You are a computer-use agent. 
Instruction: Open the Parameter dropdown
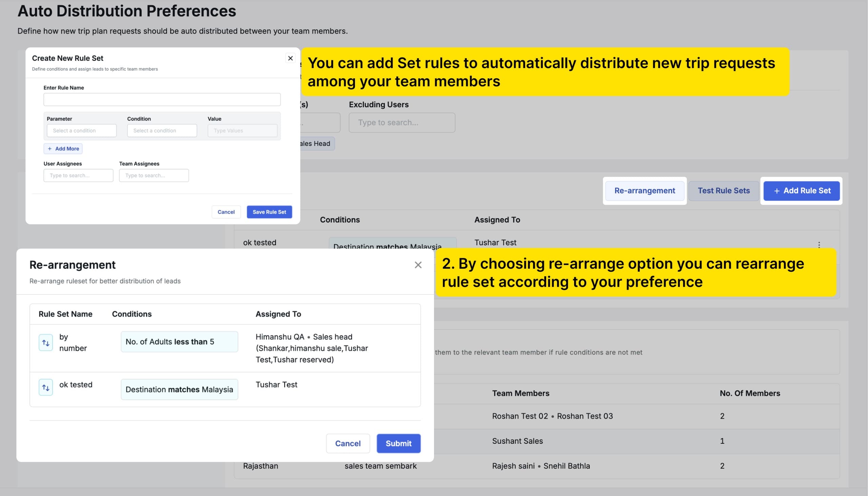[x=81, y=131]
